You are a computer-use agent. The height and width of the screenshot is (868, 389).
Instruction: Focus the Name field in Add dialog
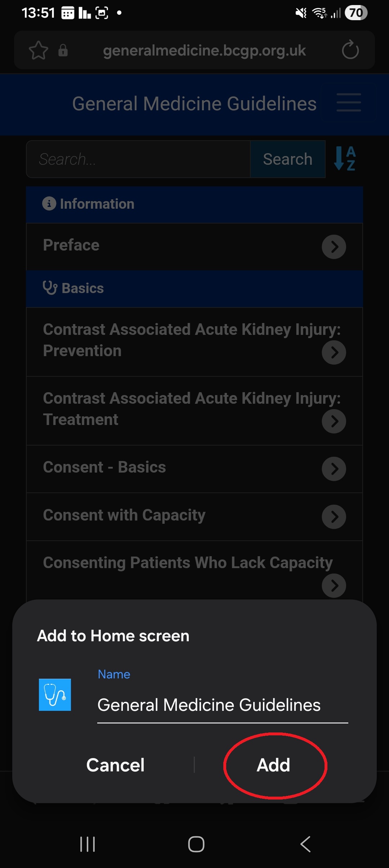223,705
